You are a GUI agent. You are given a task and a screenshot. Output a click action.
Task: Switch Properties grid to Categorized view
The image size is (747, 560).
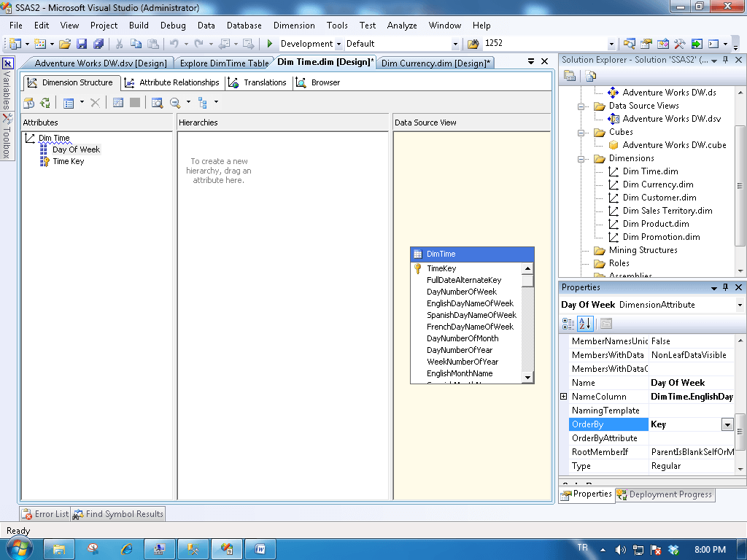click(568, 324)
